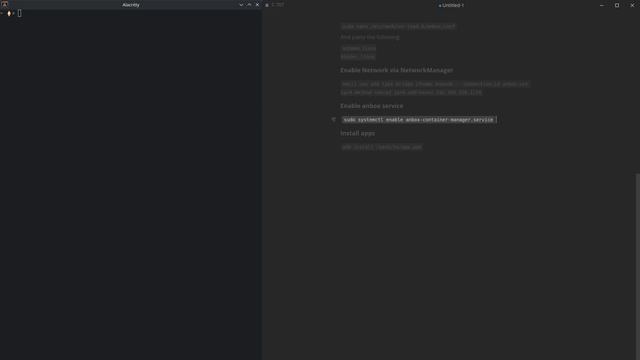Click the nmcli command code block
640x360 pixels.
click(x=435, y=88)
